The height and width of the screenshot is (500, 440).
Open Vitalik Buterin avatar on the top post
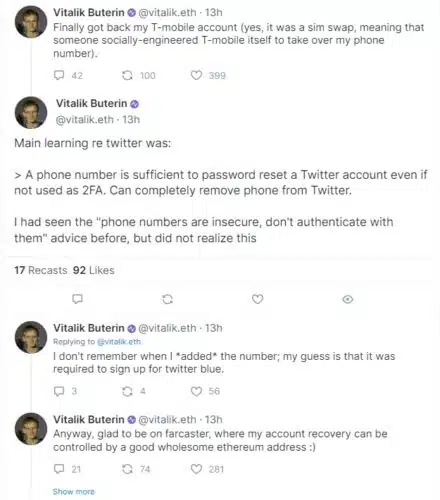[x=31, y=22]
